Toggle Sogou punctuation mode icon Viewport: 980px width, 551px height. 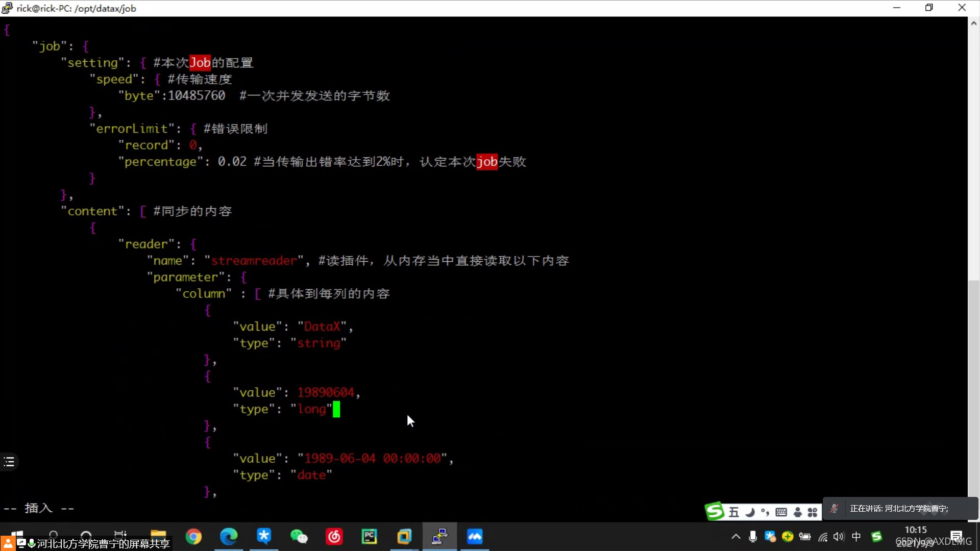coord(765,512)
